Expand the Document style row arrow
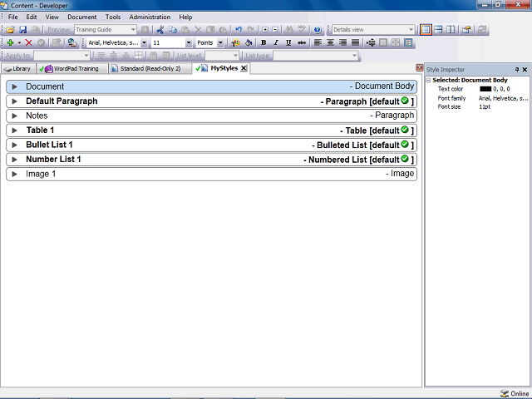 pyautogui.click(x=14, y=86)
